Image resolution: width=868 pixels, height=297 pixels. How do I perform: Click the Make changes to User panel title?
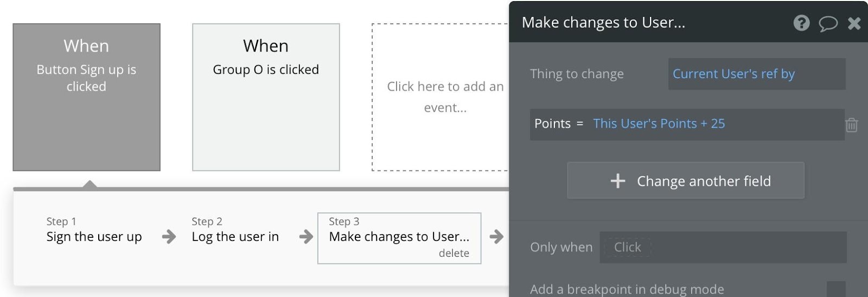point(603,22)
